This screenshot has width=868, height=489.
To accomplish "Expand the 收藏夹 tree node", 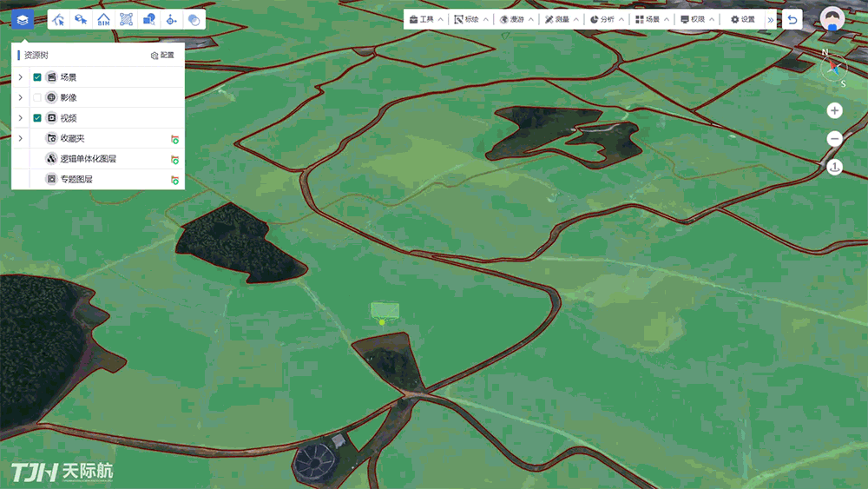I will click(21, 139).
